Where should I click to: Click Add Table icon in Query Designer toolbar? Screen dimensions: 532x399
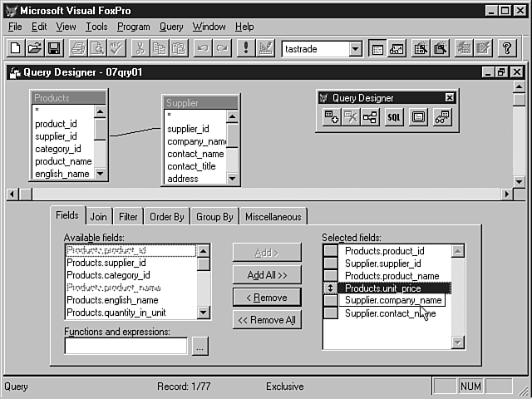[331, 117]
